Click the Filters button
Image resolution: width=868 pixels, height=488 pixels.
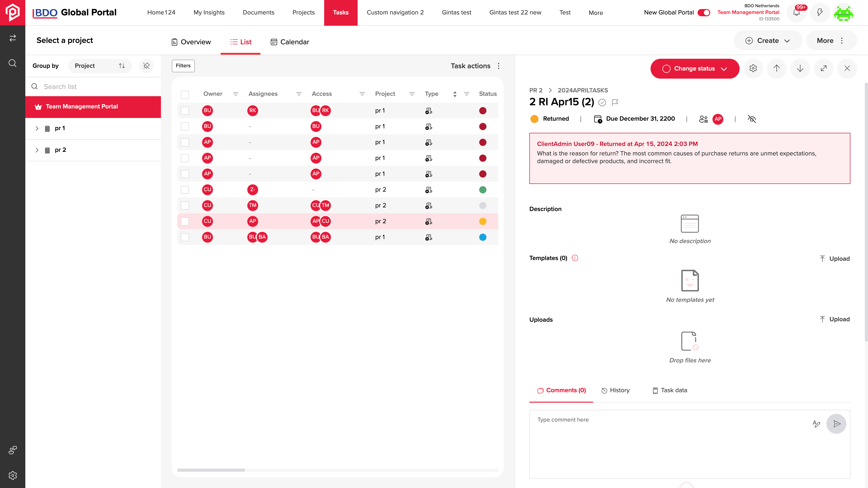click(x=183, y=66)
